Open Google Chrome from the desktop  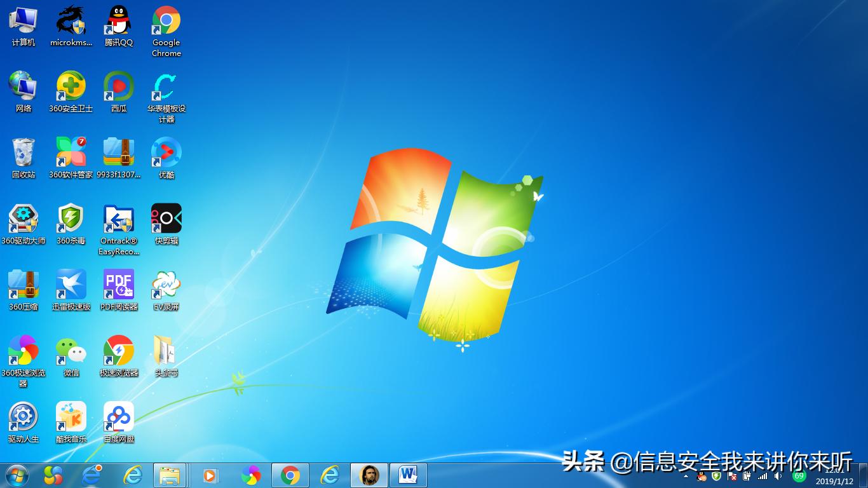166,25
